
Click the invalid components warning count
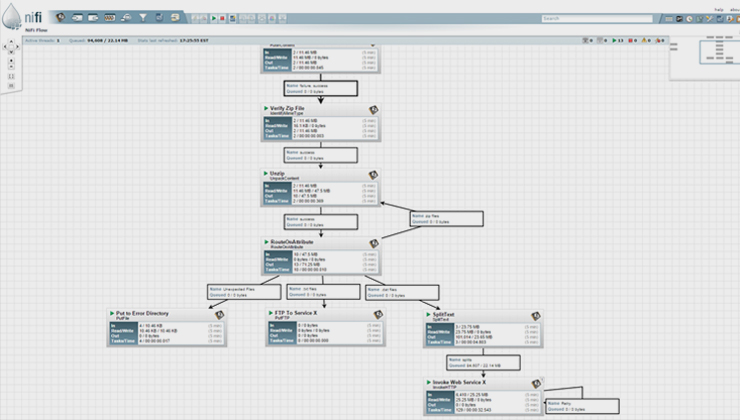[x=647, y=41]
